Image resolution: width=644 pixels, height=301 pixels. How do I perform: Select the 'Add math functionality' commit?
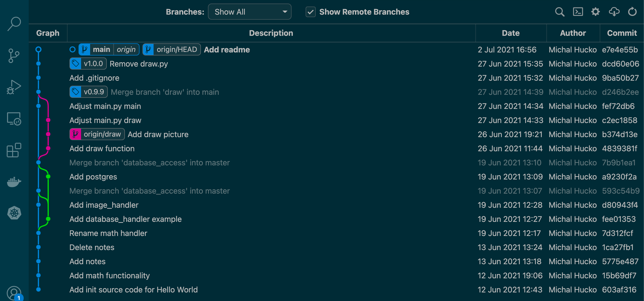point(110,276)
